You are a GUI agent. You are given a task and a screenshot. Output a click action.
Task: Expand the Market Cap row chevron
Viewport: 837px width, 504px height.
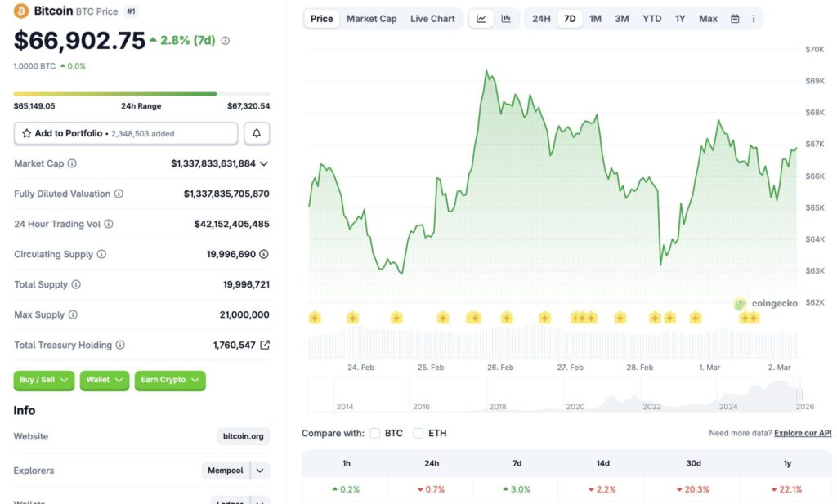[262, 163]
